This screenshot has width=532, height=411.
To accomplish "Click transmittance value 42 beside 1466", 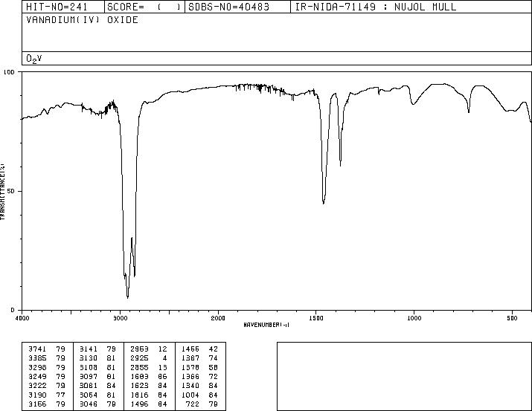I will tap(214, 349).
